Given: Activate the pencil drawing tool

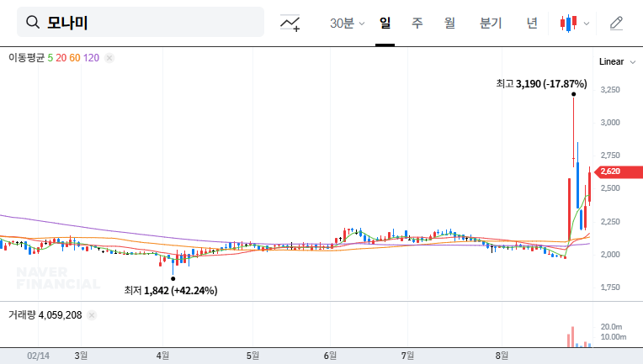Looking at the screenshot, I should coord(616,24).
